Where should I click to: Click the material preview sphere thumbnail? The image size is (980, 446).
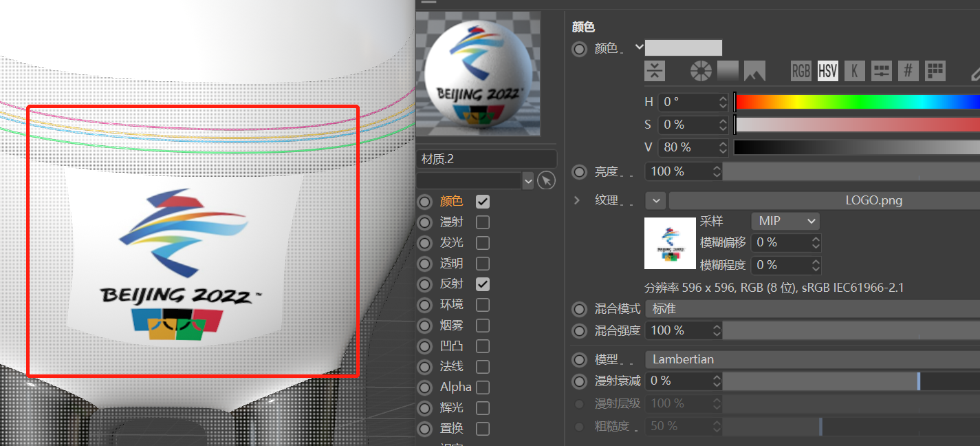coord(479,74)
